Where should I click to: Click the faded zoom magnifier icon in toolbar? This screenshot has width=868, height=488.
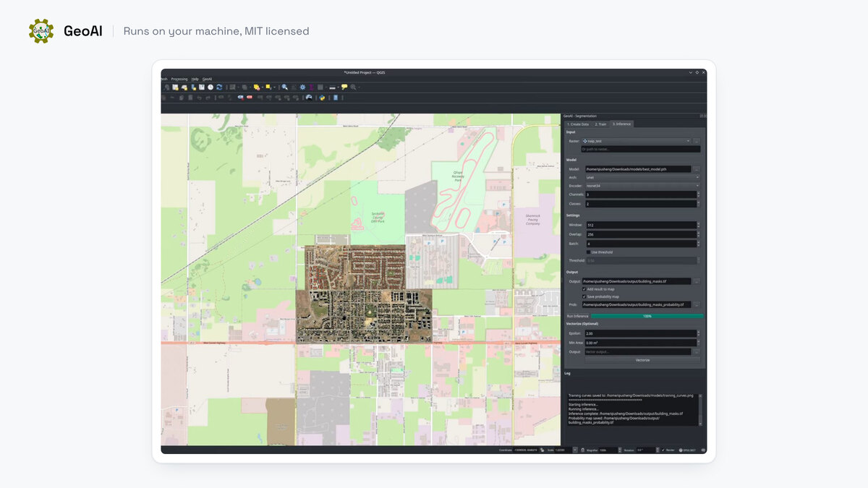click(x=353, y=87)
